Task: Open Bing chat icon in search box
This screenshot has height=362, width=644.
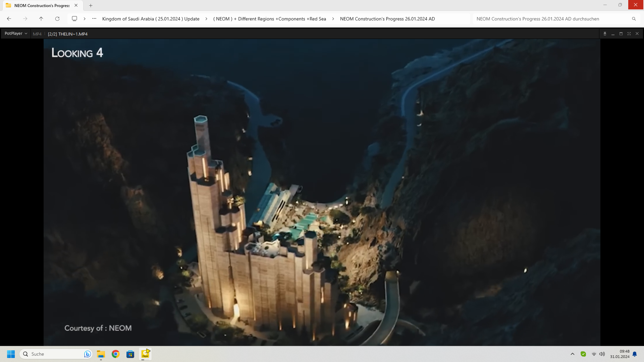Action: 87,354
